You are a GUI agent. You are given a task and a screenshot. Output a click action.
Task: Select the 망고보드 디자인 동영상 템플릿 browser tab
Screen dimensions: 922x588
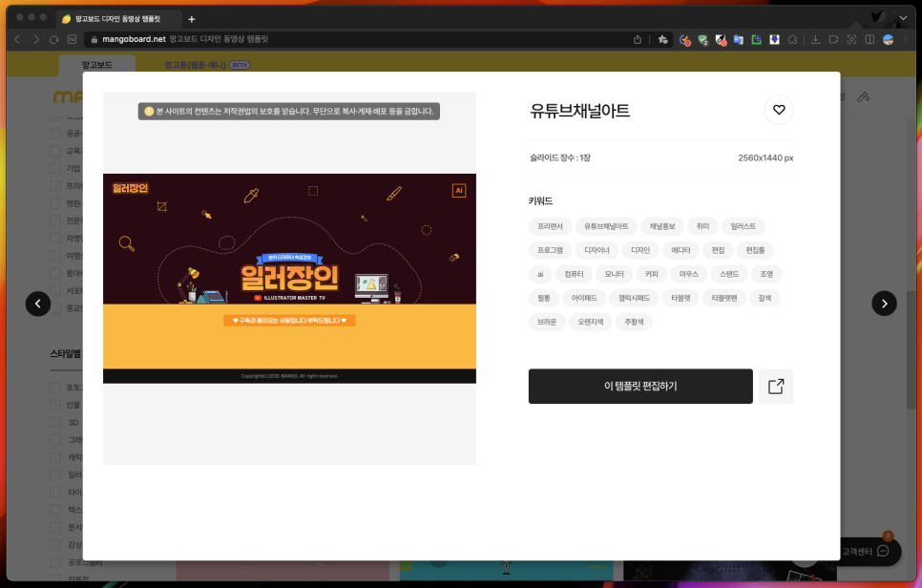click(x=116, y=19)
